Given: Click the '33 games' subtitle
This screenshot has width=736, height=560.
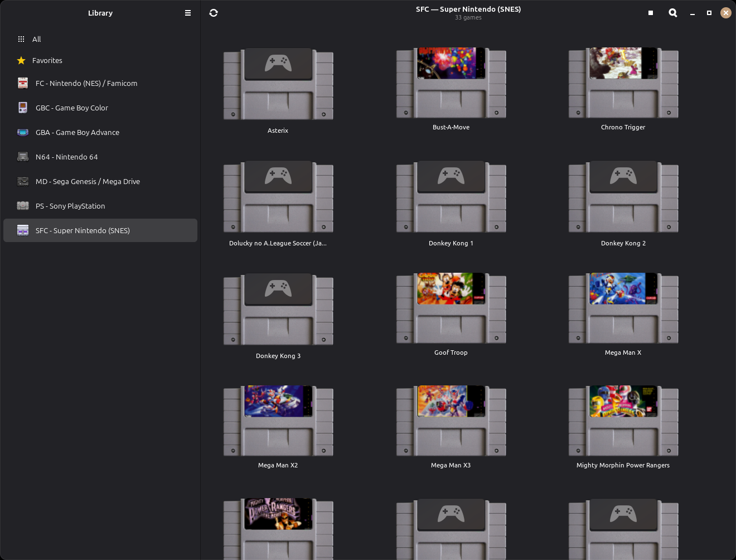Looking at the screenshot, I should 468,18.
